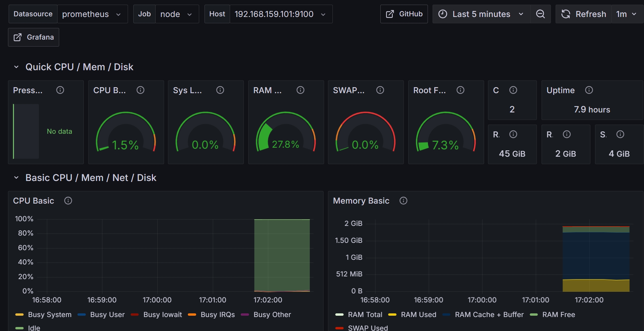Viewport: 644px width, 331px height.
Task: Click the info icon on RAM Used panel
Action: coord(301,90)
